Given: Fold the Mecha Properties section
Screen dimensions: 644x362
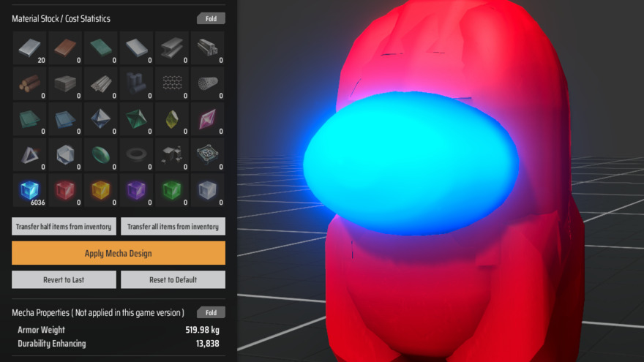Looking at the screenshot, I should click(211, 312).
